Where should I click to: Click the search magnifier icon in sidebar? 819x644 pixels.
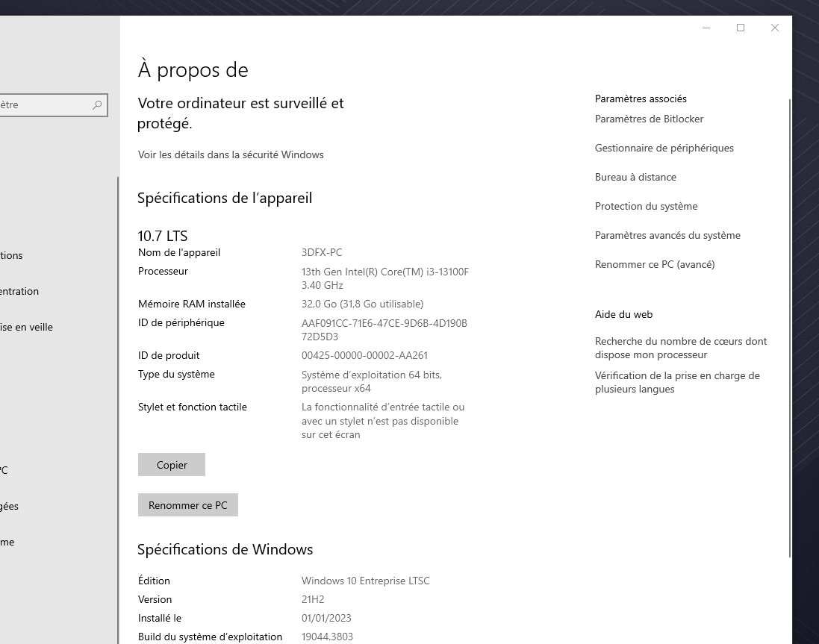point(96,105)
